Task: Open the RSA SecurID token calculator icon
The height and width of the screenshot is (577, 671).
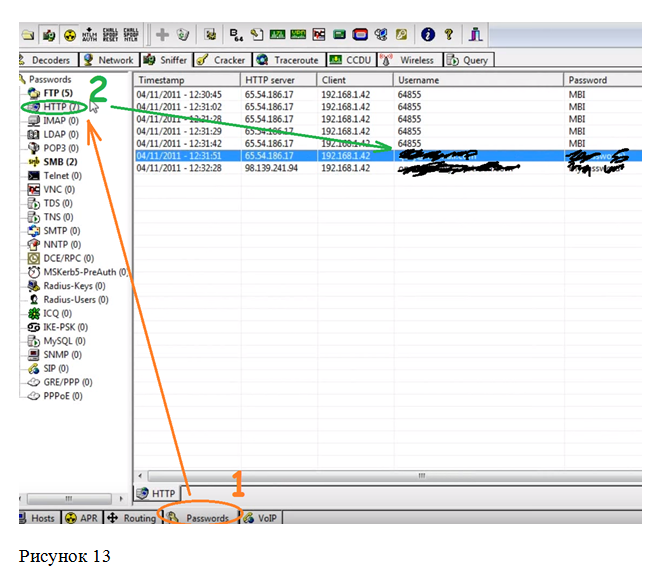Action: 360,35
